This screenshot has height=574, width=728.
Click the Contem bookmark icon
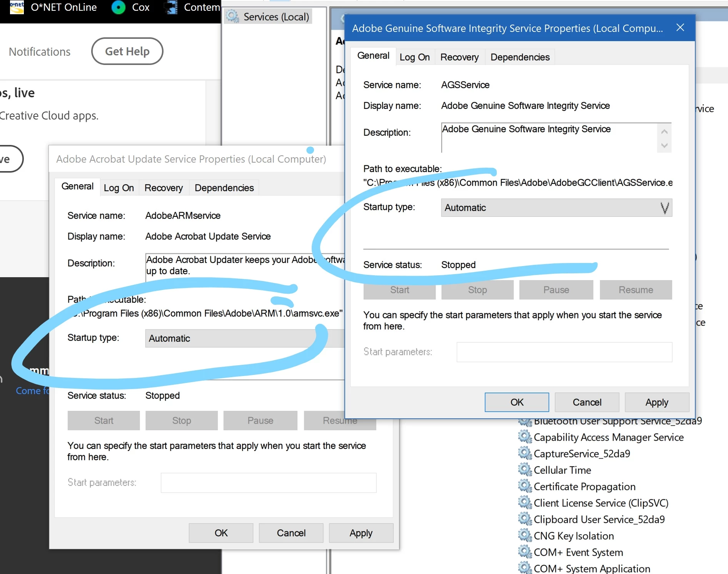tap(171, 7)
